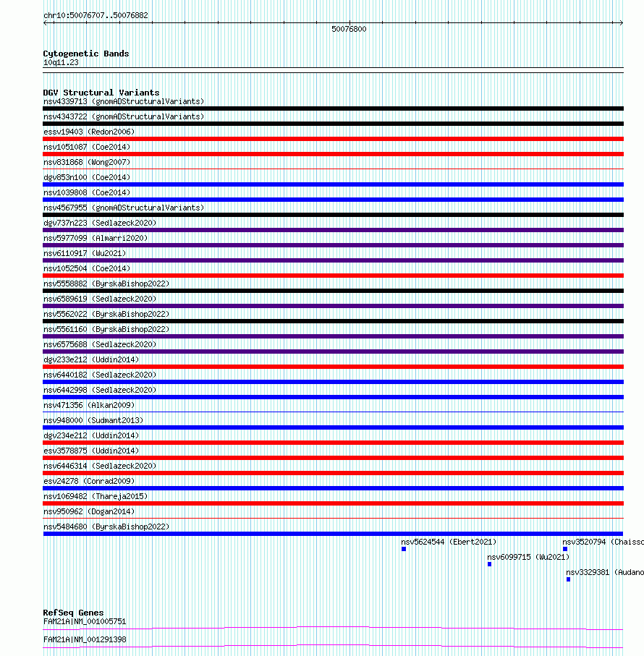Open nsv6442998 (Sedlazeck2020) label
This screenshot has width=644, height=656.
[100, 390]
